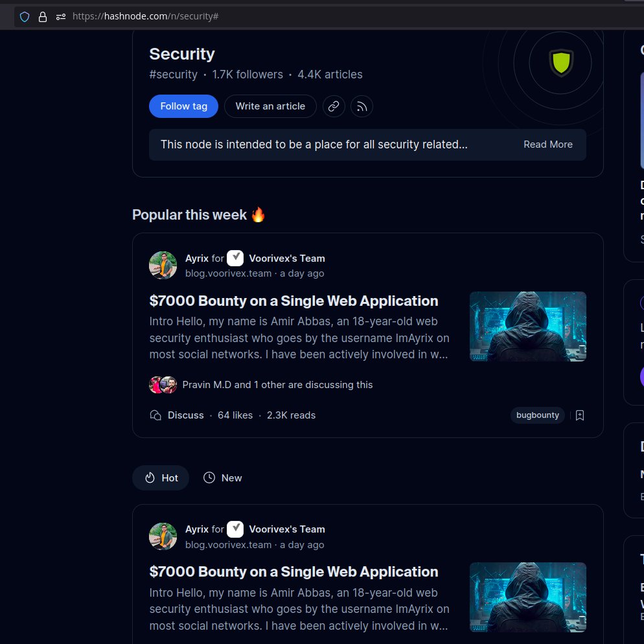Click the flame icon on Hot tab
The image size is (644, 644).
click(x=150, y=477)
